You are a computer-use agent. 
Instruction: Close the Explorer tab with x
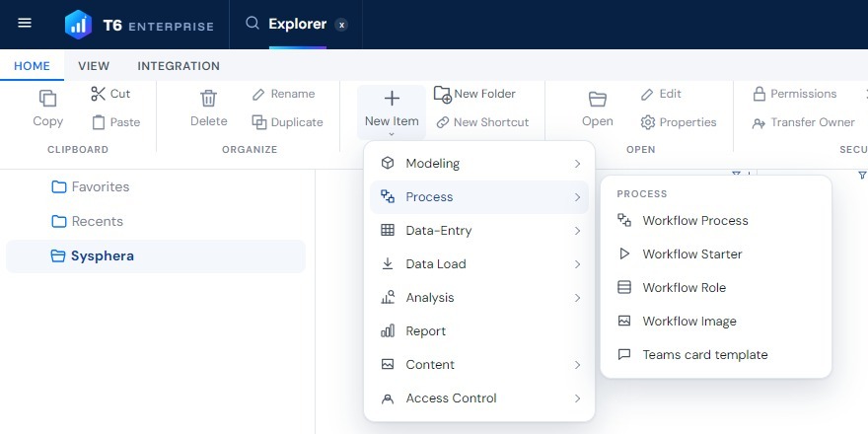pyautogui.click(x=341, y=25)
